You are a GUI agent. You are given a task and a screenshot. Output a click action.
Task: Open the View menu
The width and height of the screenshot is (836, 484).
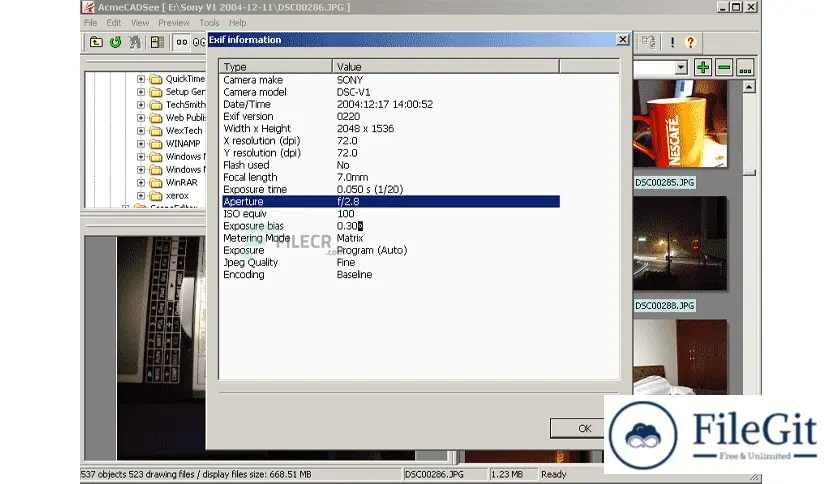(x=140, y=23)
